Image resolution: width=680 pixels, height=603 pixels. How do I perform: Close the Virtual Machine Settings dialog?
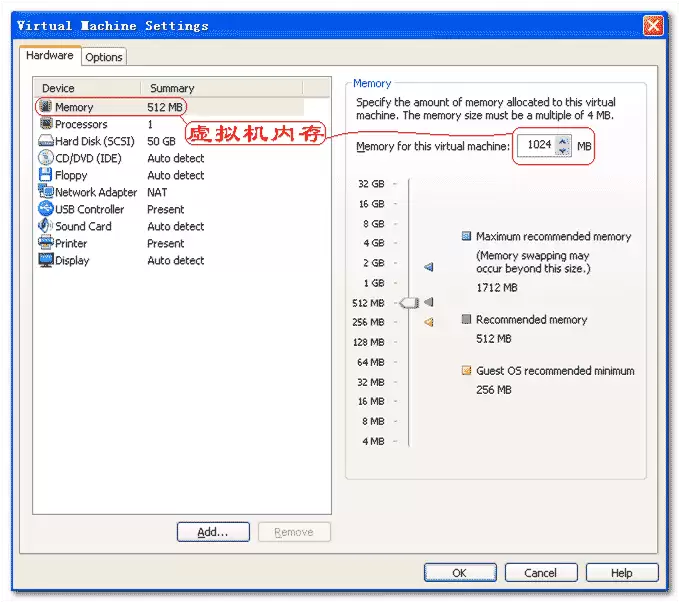(653, 26)
